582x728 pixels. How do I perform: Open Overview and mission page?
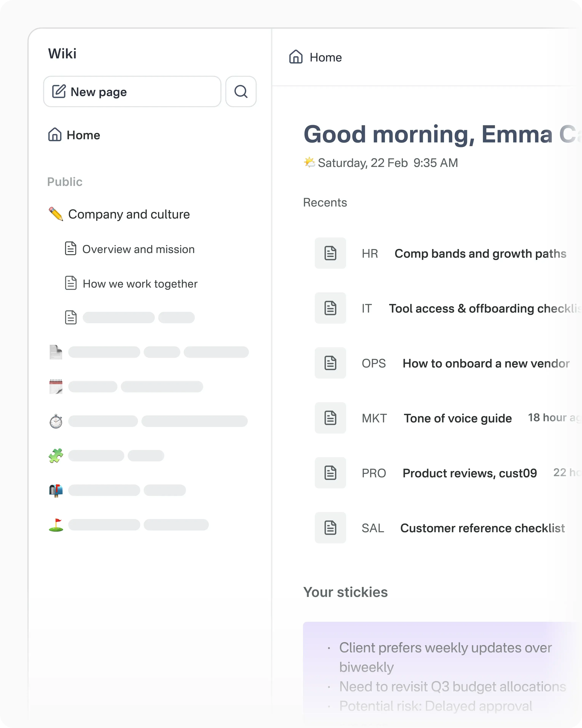pyautogui.click(x=138, y=249)
